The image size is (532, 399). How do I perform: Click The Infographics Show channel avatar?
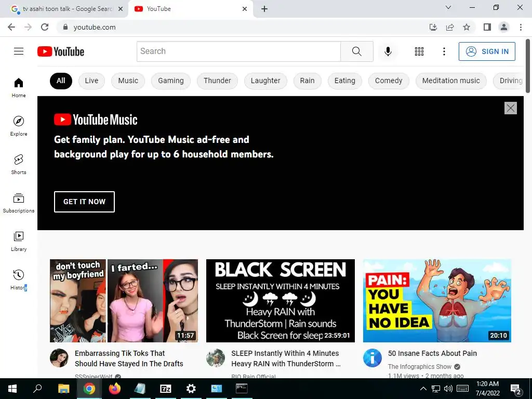coord(372,358)
